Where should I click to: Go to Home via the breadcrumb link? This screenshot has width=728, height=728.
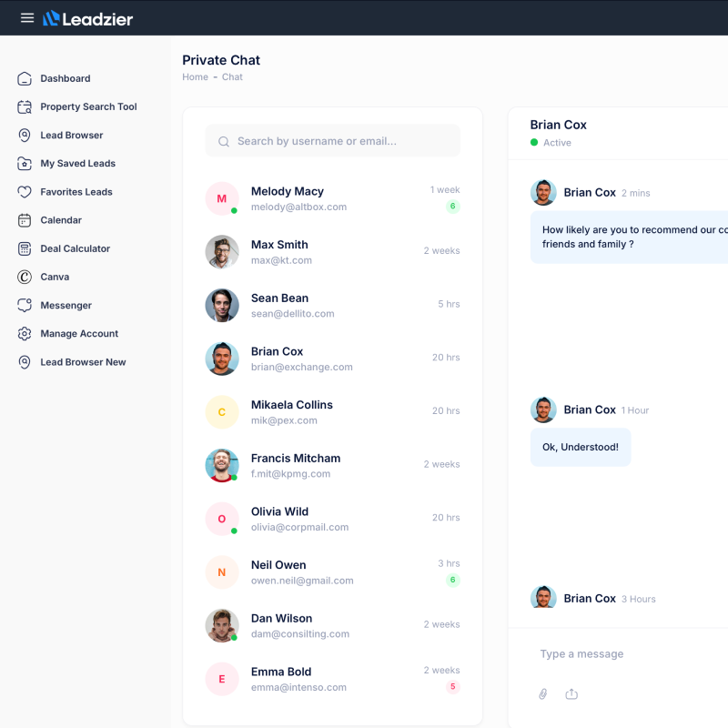[x=195, y=77]
